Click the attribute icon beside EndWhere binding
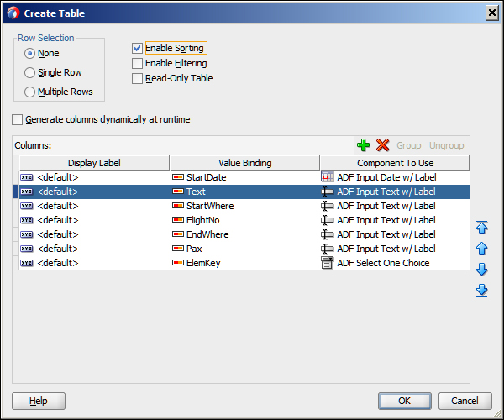This screenshot has height=420, width=504. pyautogui.click(x=178, y=234)
